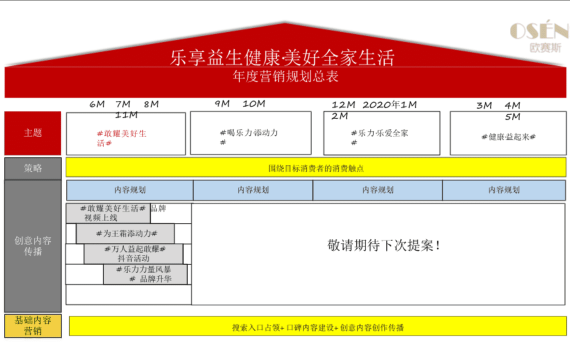Click the 6M month label

[x=97, y=104]
